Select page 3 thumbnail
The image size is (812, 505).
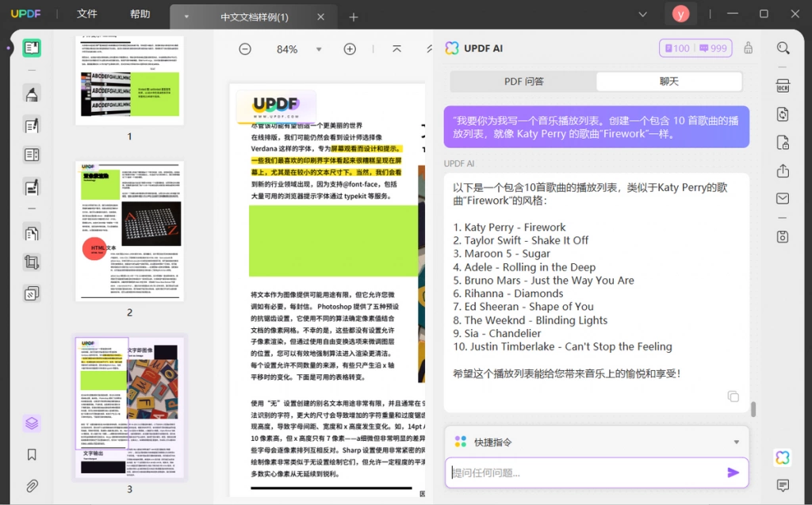pos(129,407)
